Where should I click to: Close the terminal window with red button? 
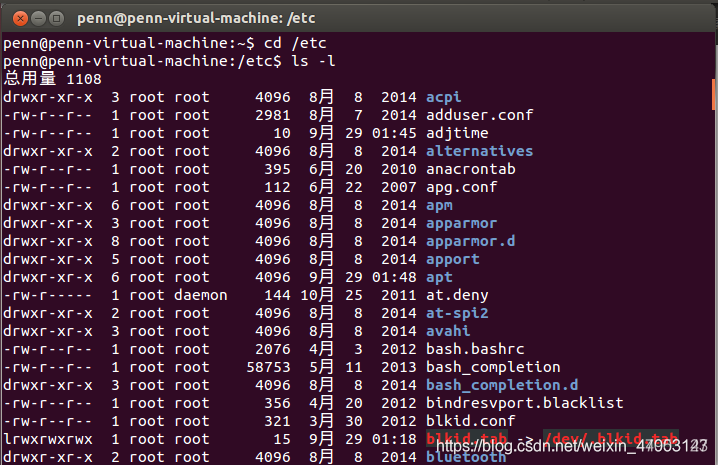pyautogui.click(x=20, y=19)
